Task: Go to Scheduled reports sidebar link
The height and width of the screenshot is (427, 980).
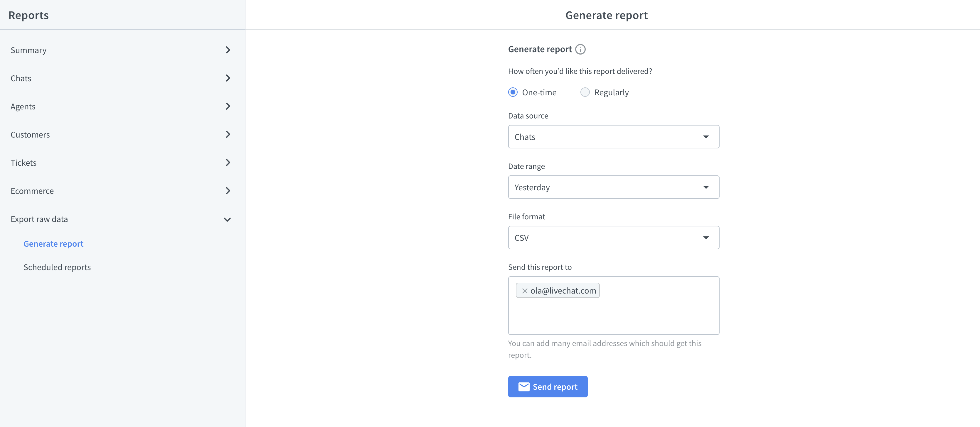Action: coord(57,267)
